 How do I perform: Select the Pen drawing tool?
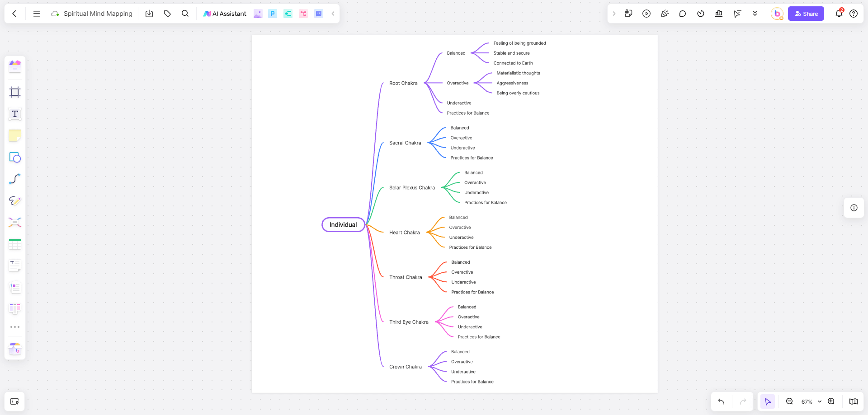click(15, 201)
